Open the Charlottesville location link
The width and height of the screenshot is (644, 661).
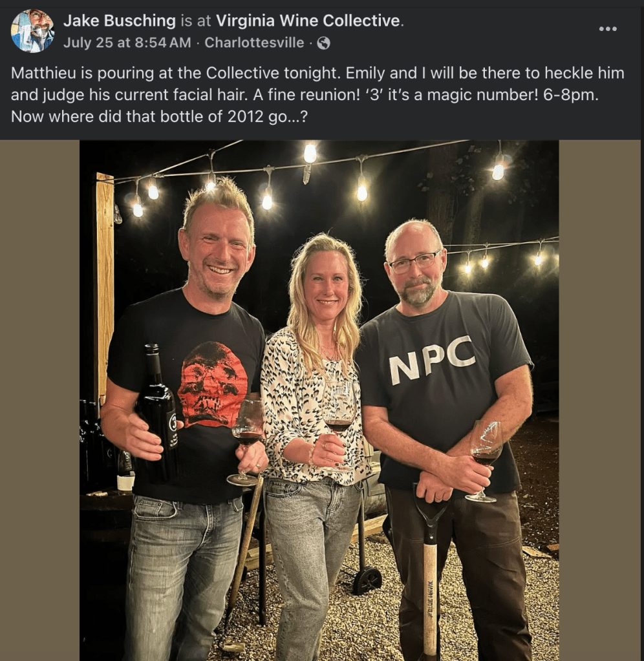tap(254, 43)
